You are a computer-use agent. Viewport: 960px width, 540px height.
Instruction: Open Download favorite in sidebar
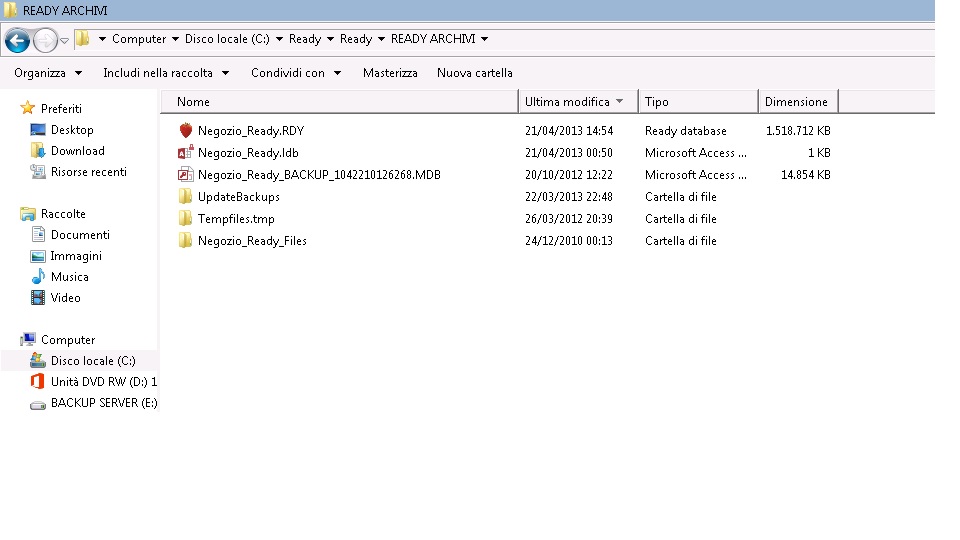pyautogui.click(x=78, y=151)
